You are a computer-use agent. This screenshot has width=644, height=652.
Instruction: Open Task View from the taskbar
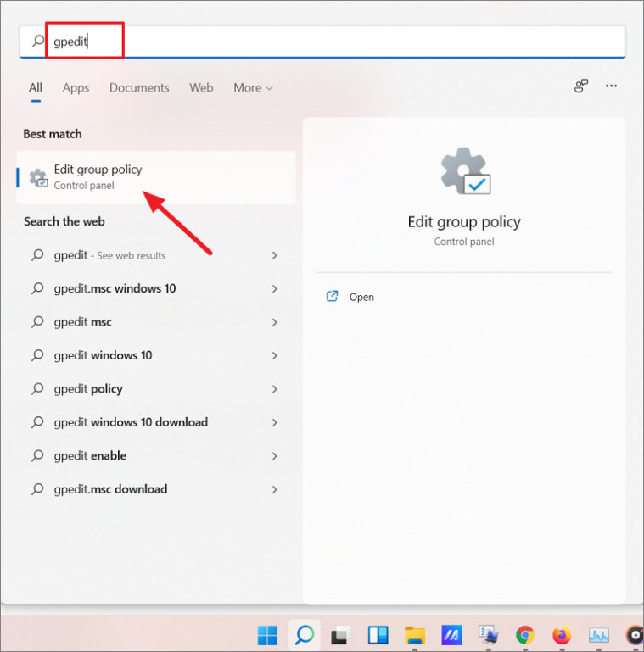pyautogui.click(x=341, y=635)
